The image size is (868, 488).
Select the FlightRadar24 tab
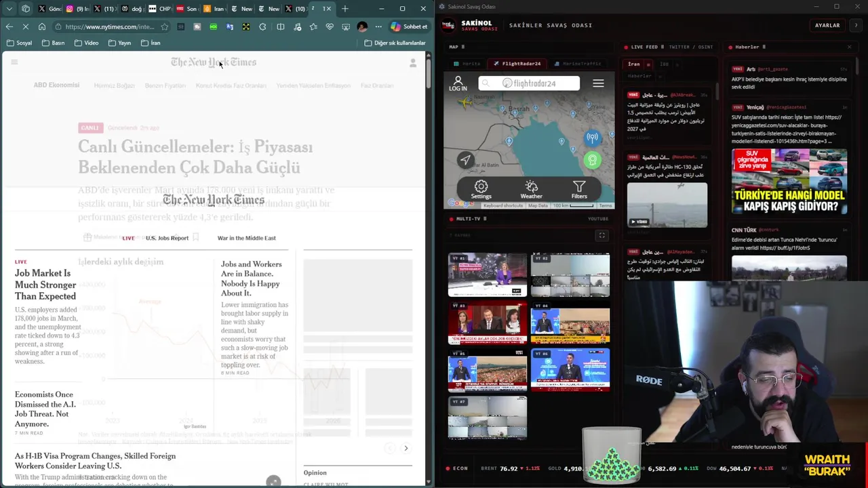pyautogui.click(x=517, y=64)
